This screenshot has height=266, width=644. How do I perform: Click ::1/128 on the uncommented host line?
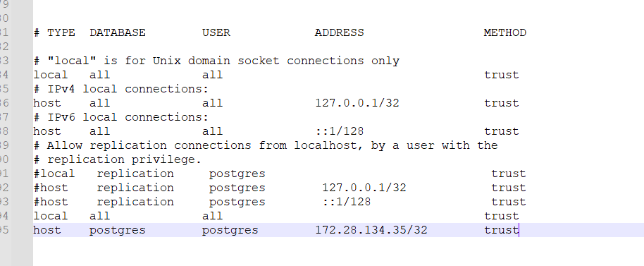339,131
